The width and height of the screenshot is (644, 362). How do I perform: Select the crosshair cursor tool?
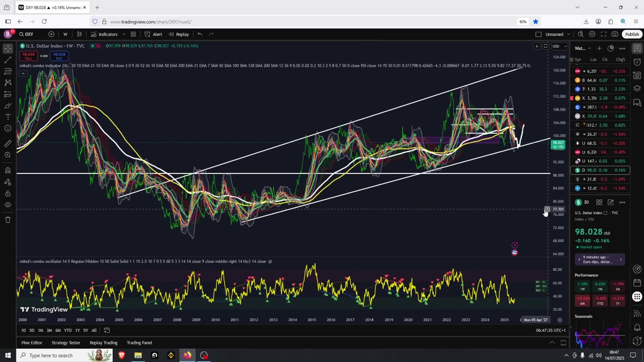[x=8, y=49]
